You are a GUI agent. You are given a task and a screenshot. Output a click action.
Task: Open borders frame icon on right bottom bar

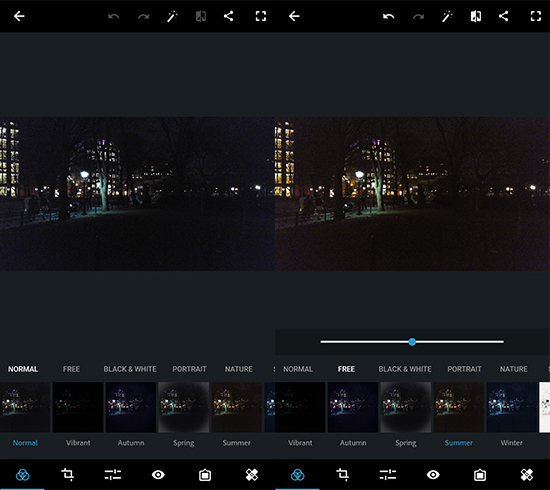[480, 475]
